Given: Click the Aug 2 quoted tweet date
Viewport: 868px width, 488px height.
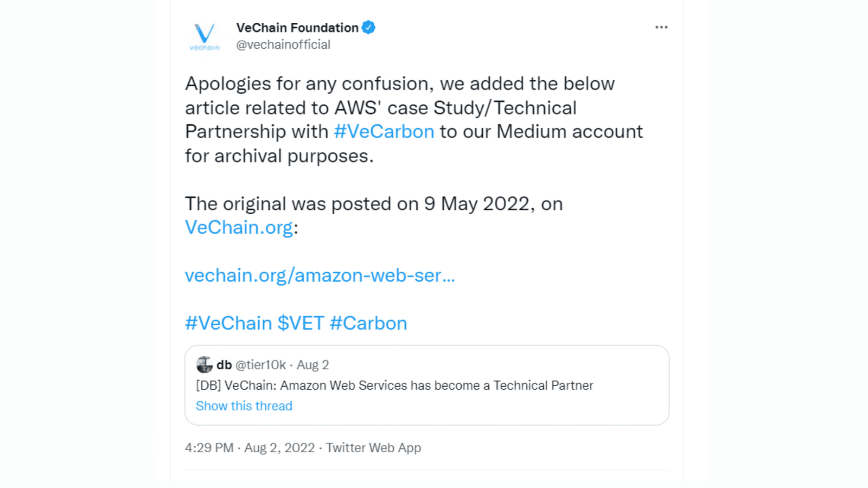Looking at the screenshot, I should coord(313,365).
